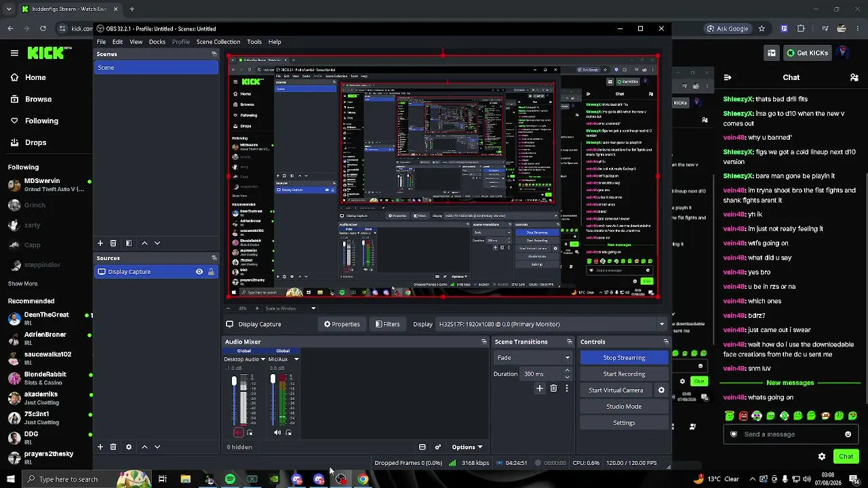The height and width of the screenshot is (488, 868).
Task: Open virtual camera settings gear icon
Action: (x=661, y=390)
